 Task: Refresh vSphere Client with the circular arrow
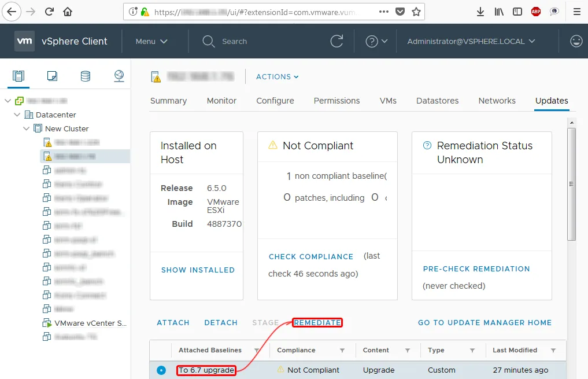(x=336, y=41)
